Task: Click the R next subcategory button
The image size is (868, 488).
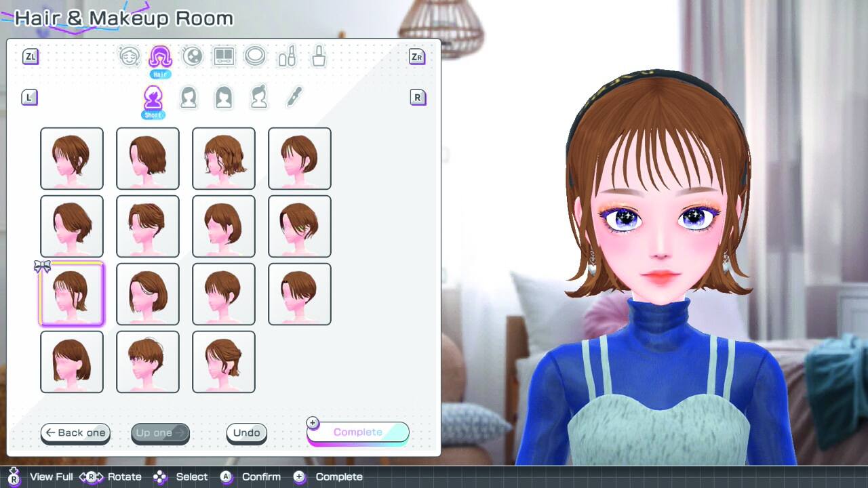Action: [x=417, y=98]
